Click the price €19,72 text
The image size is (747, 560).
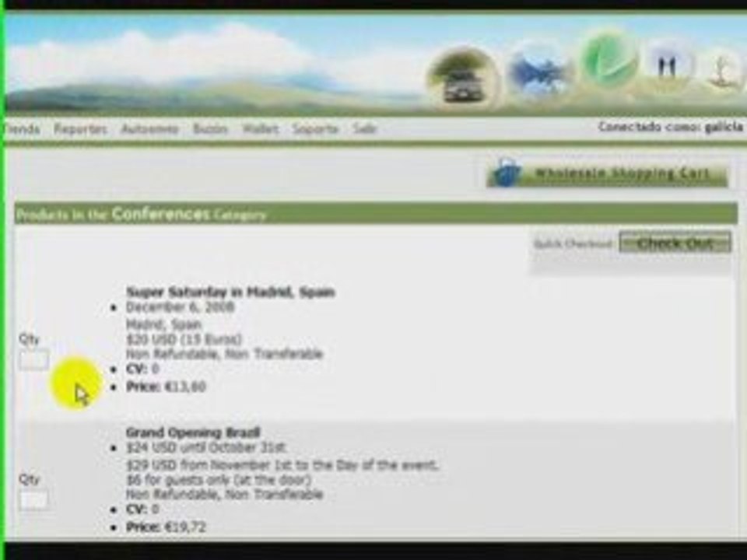click(185, 527)
